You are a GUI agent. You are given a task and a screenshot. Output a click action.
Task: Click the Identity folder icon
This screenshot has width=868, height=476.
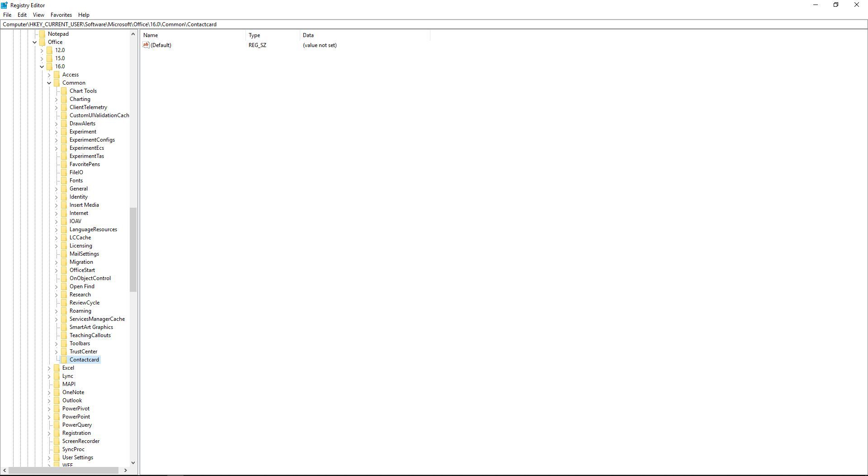[x=64, y=197]
